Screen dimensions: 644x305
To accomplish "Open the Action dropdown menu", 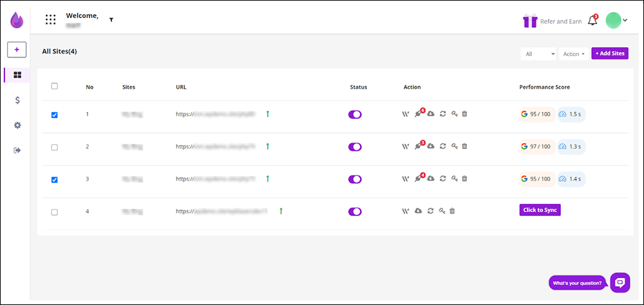I will 574,54.
